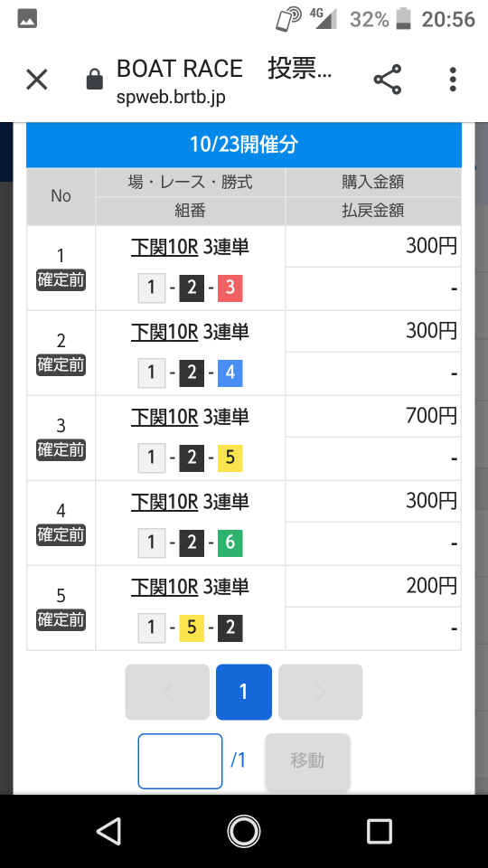
Task: Select page 1 pagination button
Action: point(243,692)
